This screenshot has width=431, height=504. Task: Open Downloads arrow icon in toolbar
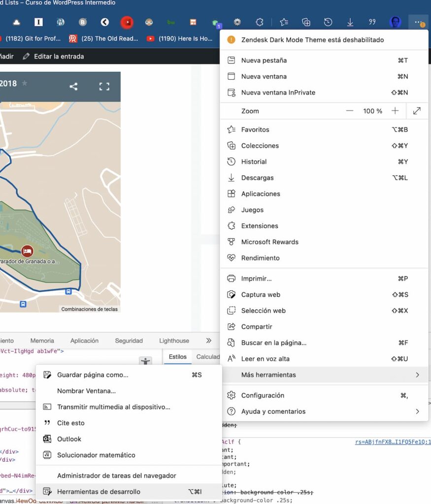click(350, 22)
